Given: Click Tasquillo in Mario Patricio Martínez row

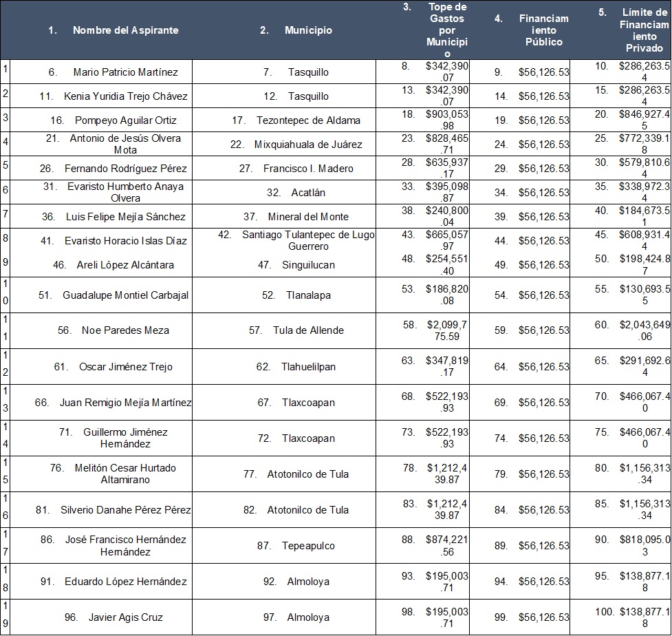Looking at the screenshot, I should (x=308, y=72).
